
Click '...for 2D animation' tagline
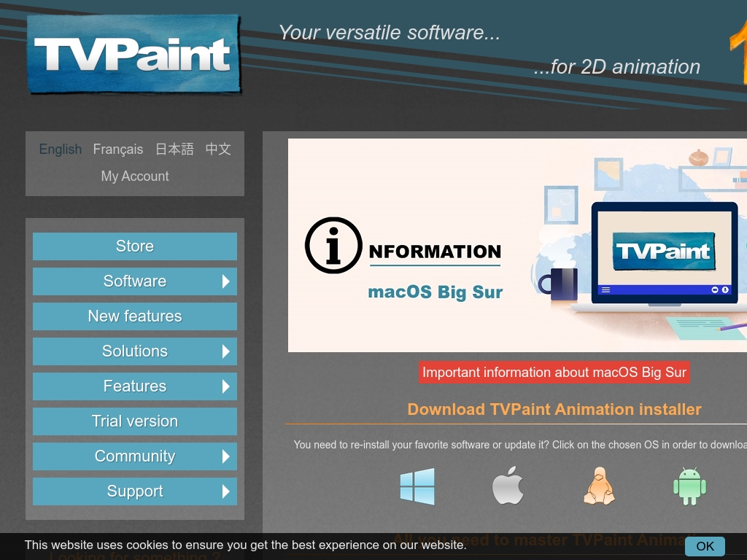[x=617, y=67]
